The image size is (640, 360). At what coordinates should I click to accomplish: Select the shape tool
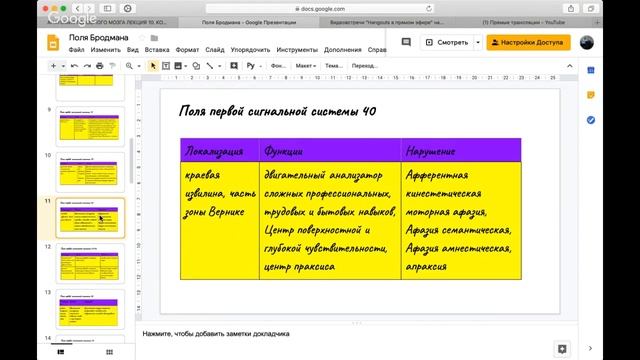coord(196,66)
